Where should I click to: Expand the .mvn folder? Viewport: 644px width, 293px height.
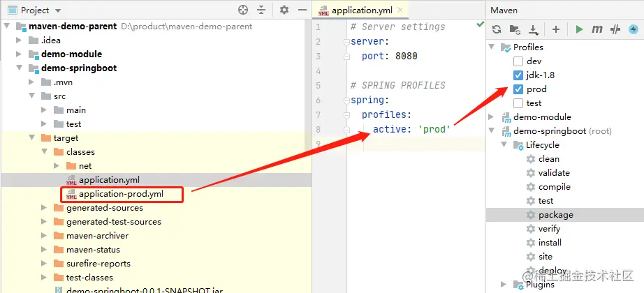31,82
